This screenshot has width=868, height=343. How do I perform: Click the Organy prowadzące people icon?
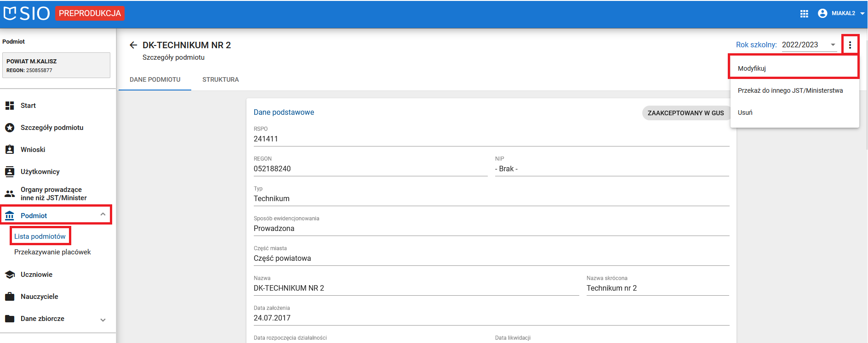pyautogui.click(x=10, y=194)
